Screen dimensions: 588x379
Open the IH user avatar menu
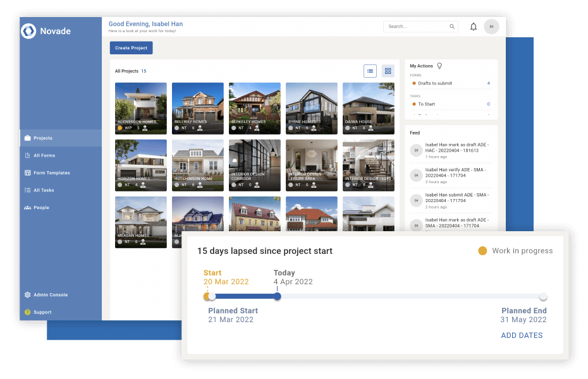click(491, 26)
